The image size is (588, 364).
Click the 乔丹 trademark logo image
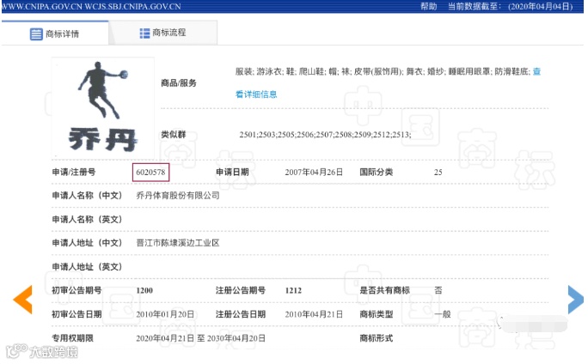tap(103, 107)
